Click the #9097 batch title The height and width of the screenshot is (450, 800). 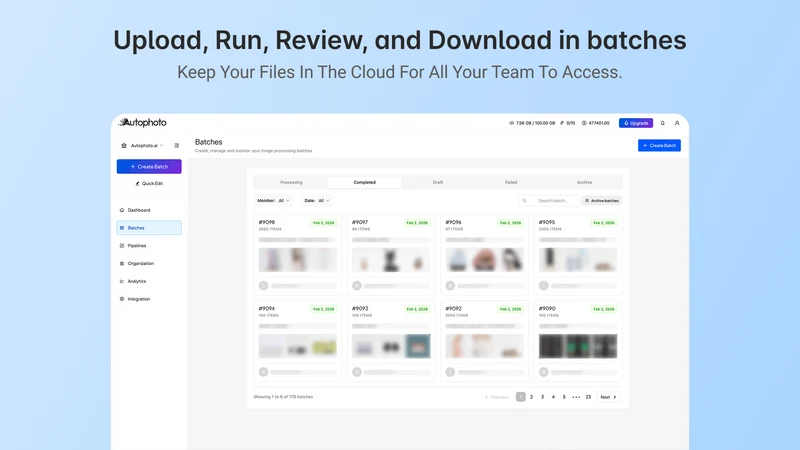pyautogui.click(x=360, y=222)
